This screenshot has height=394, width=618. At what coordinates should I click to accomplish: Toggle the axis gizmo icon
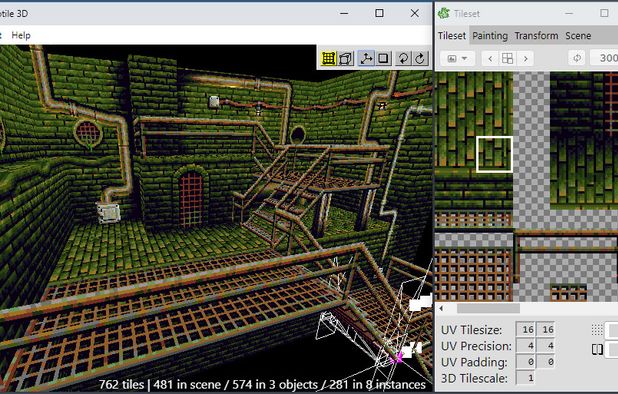[x=366, y=58]
